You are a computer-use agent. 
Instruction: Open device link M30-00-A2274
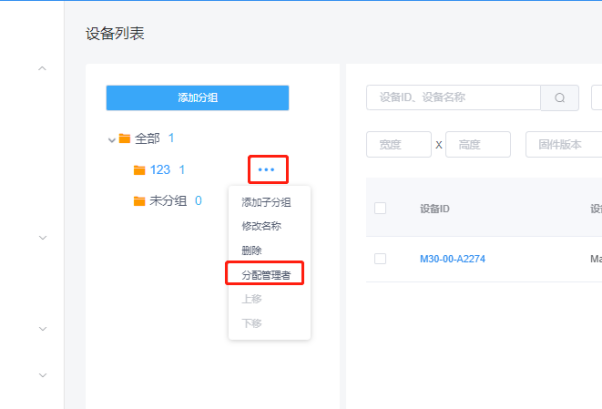point(453,259)
